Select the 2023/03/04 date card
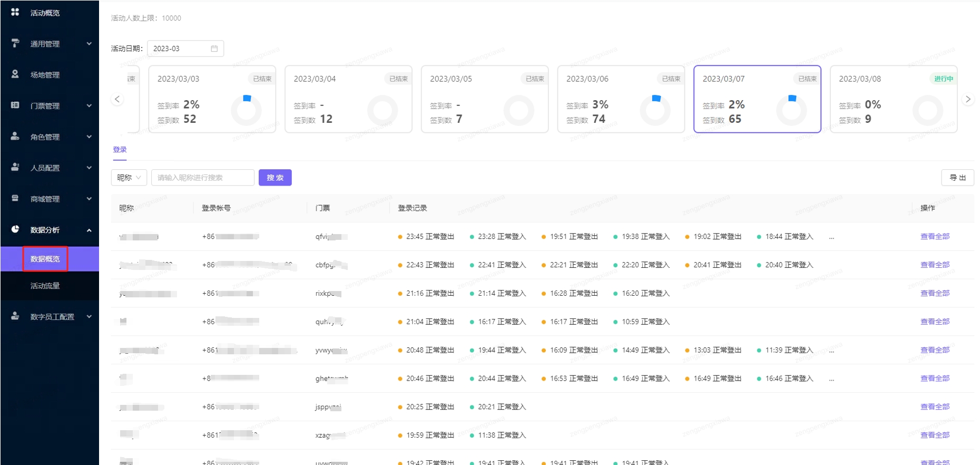980x465 pixels. pos(348,99)
